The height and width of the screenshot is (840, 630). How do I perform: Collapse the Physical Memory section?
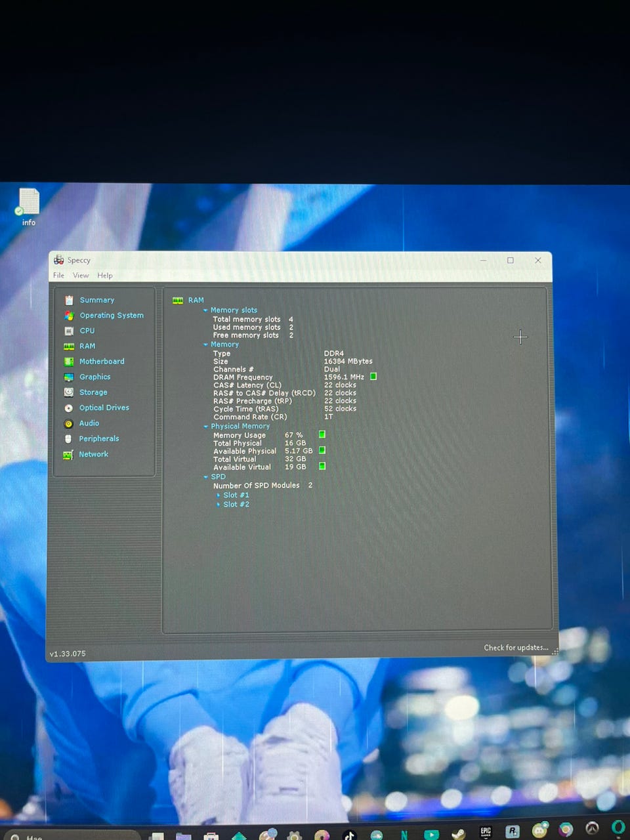(x=205, y=427)
